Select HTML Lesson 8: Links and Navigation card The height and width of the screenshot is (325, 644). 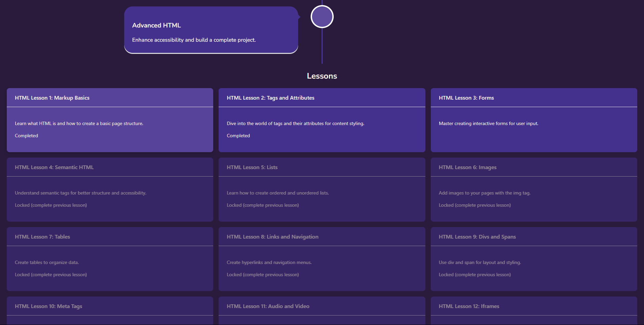coord(322,259)
